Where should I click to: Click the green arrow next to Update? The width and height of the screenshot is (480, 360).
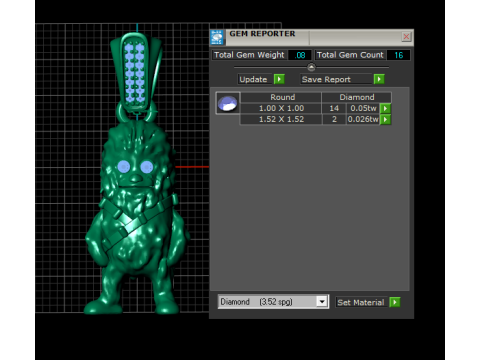click(279, 79)
